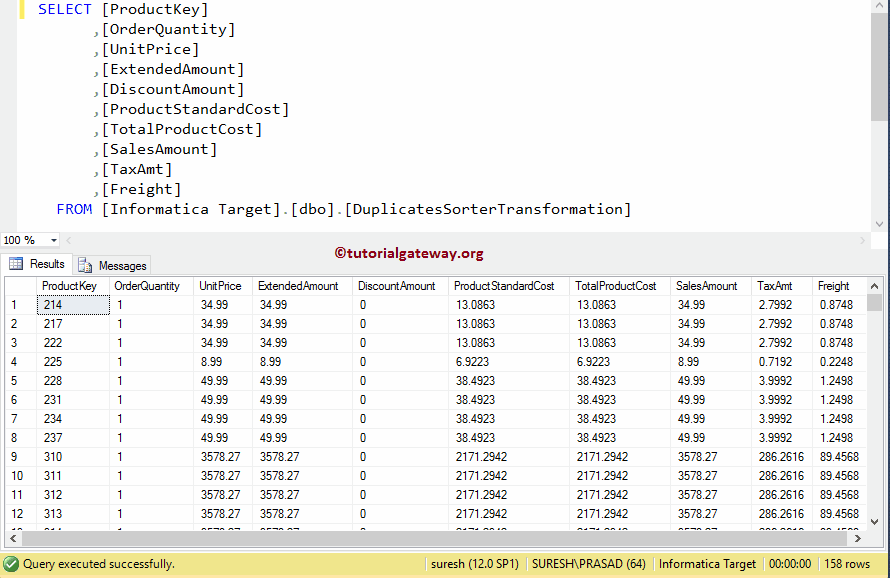Select row header 1
This screenshot has height=578, width=890.
click(21, 305)
